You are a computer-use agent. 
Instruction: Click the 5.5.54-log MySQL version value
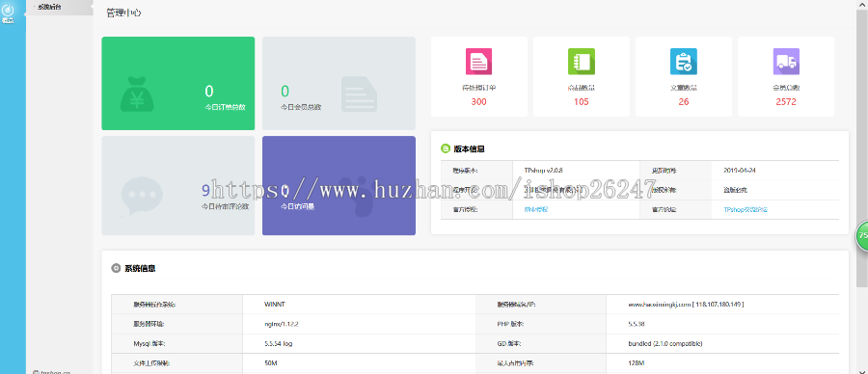[279, 343]
